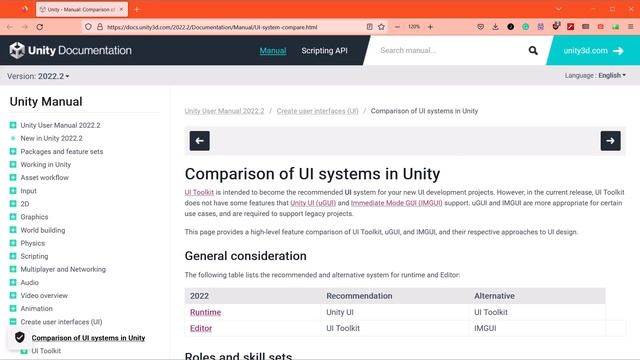Collapse Create user interfaces (UI) section
Viewport: 640px width, 360px height.
tap(13, 322)
